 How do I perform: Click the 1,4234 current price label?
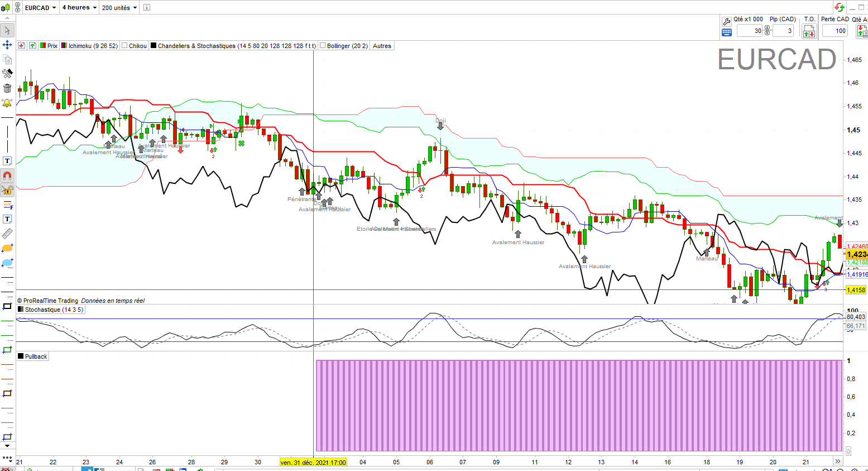click(857, 254)
